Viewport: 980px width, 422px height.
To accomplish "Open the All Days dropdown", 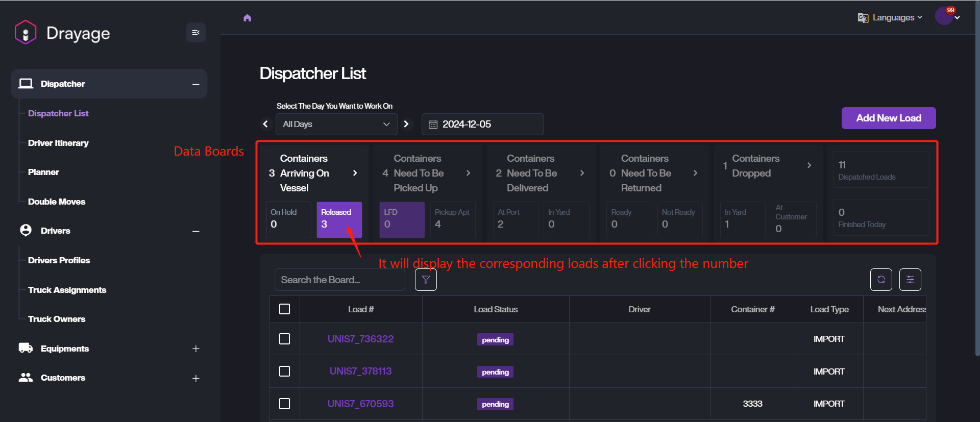I will [336, 124].
